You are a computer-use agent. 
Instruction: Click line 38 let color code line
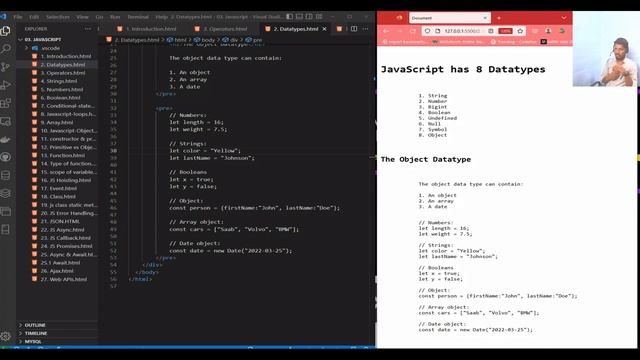(x=205, y=151)
